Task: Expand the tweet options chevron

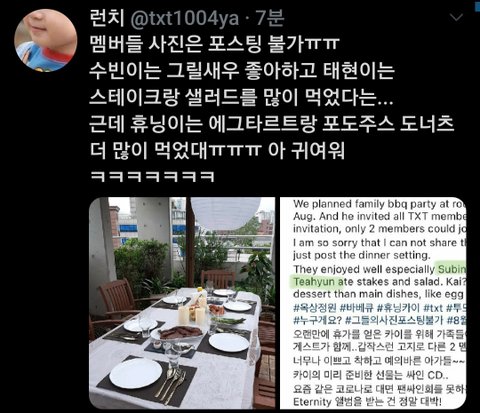Action: 456,17
